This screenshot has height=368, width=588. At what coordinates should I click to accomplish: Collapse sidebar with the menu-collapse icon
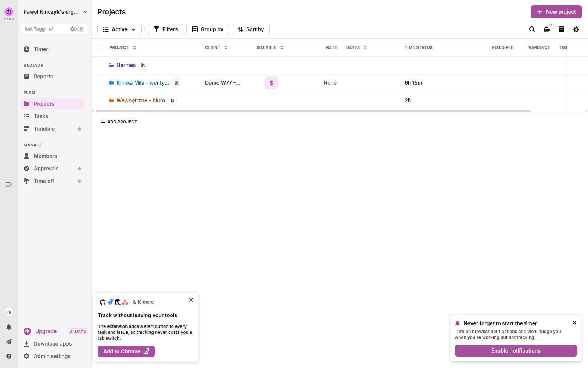click(9, 184)
